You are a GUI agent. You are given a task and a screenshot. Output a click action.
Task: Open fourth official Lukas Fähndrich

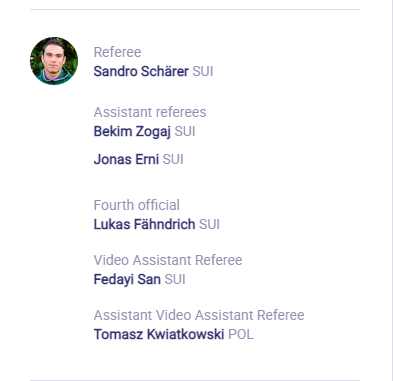tap(144, 224)
